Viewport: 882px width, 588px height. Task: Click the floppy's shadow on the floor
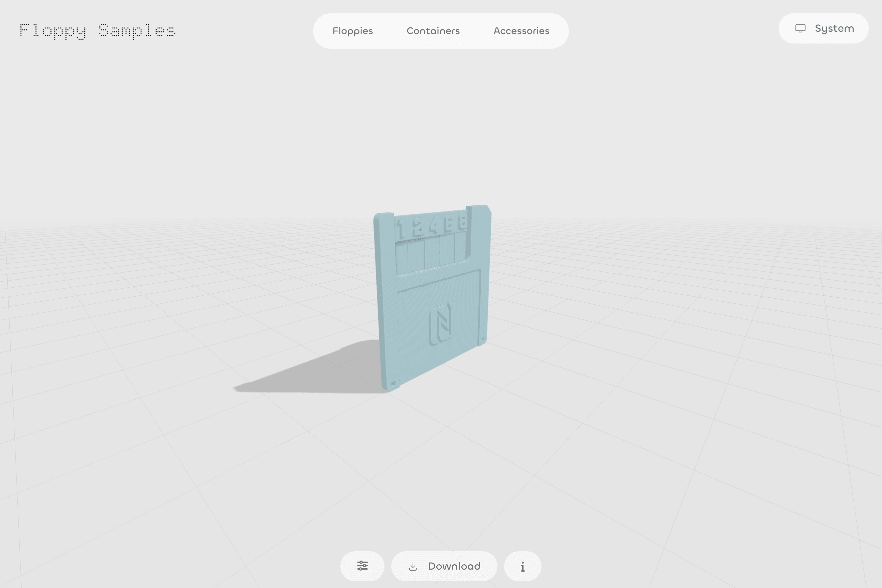(319, 371)
